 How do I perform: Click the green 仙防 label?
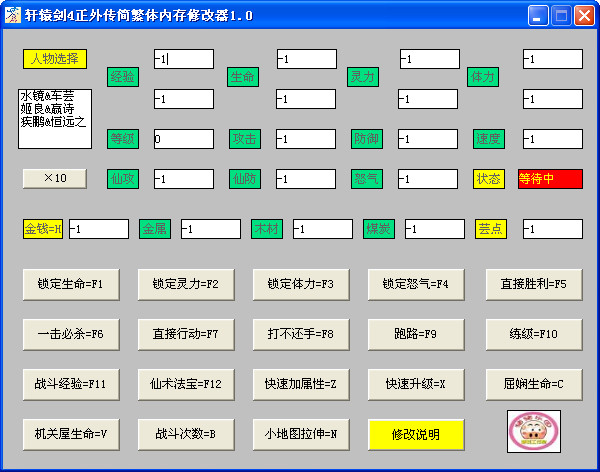coord(245,179)
